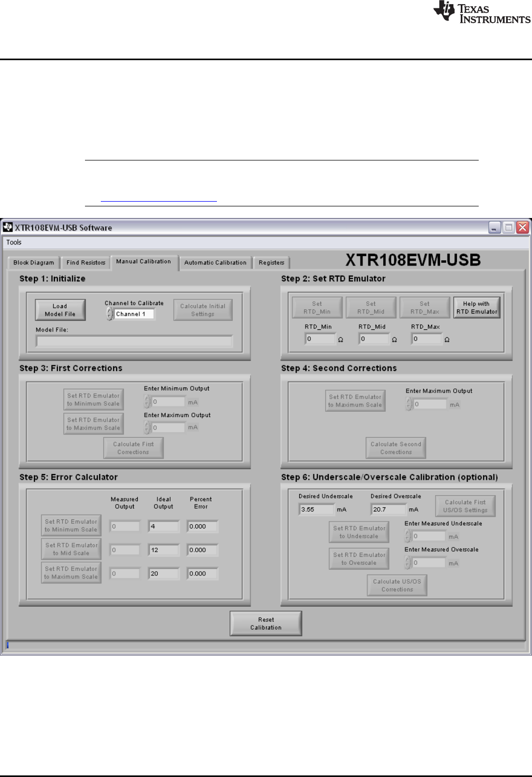The width and height of the screenshot is (532, 777).
Task: Click Percent Error field in Maximum Scale row
Action: pyautogui.click(x=202, y=574)
